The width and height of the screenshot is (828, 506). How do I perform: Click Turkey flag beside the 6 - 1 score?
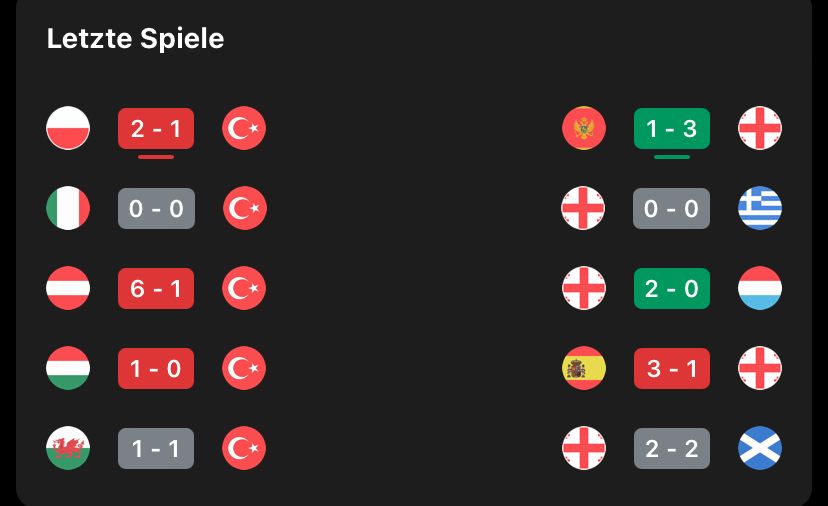(244, 288)
